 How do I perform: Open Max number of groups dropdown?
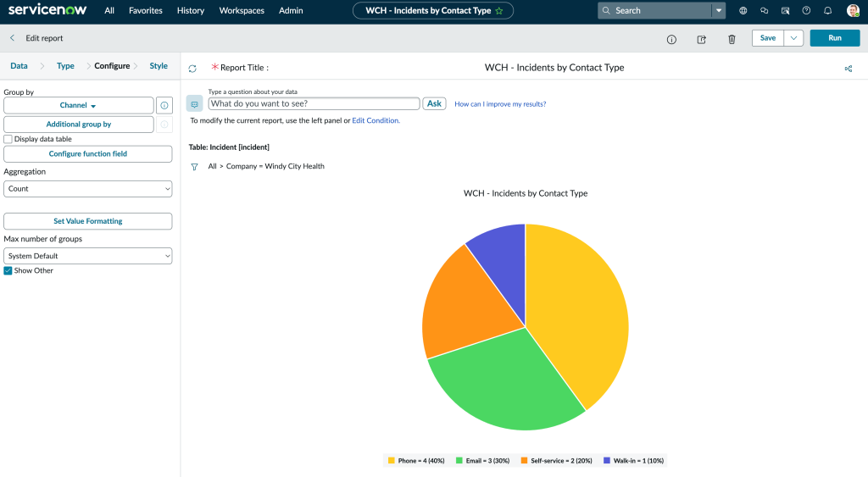coord(88,256)
